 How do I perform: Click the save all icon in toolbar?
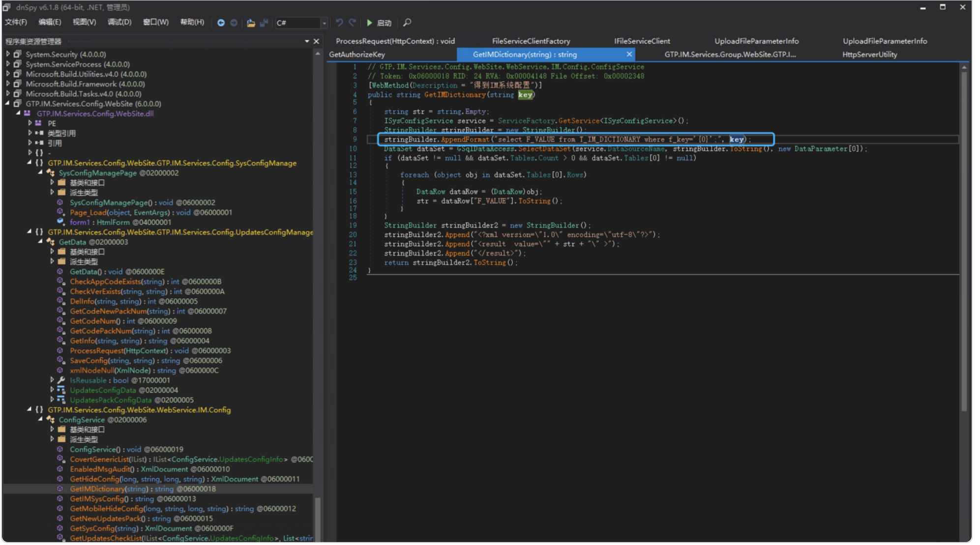pos(264,23)
